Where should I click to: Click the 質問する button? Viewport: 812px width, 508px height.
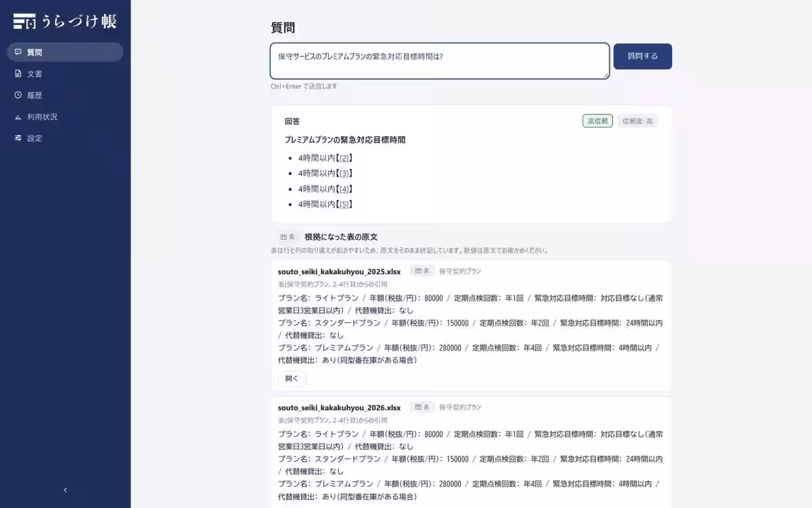[642, 56]
